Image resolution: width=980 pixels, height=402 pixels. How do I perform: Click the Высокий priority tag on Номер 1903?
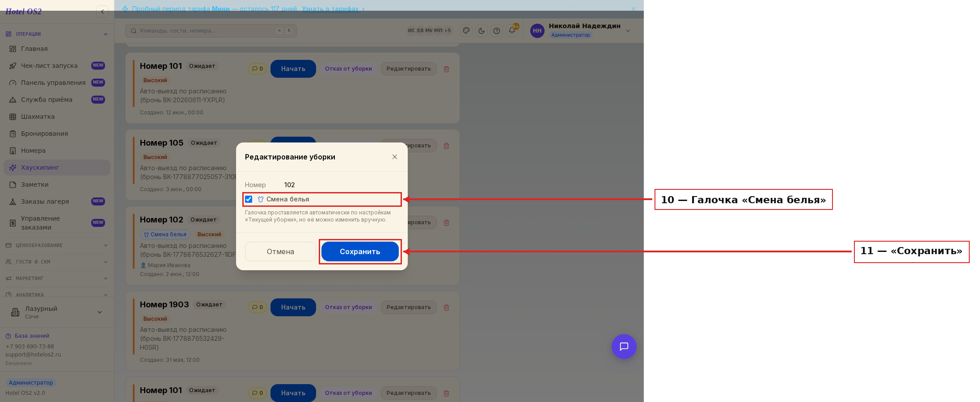(155, 319)
